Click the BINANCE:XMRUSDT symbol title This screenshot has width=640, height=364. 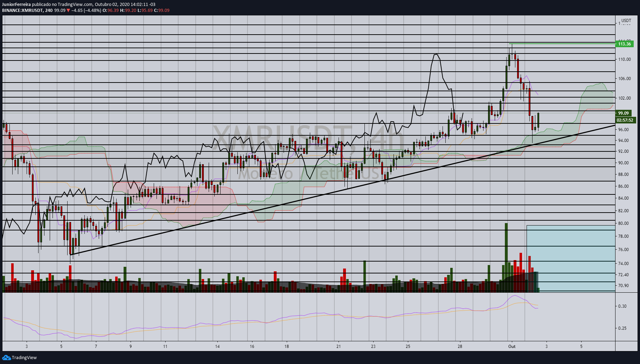click(x=22, y=10)
